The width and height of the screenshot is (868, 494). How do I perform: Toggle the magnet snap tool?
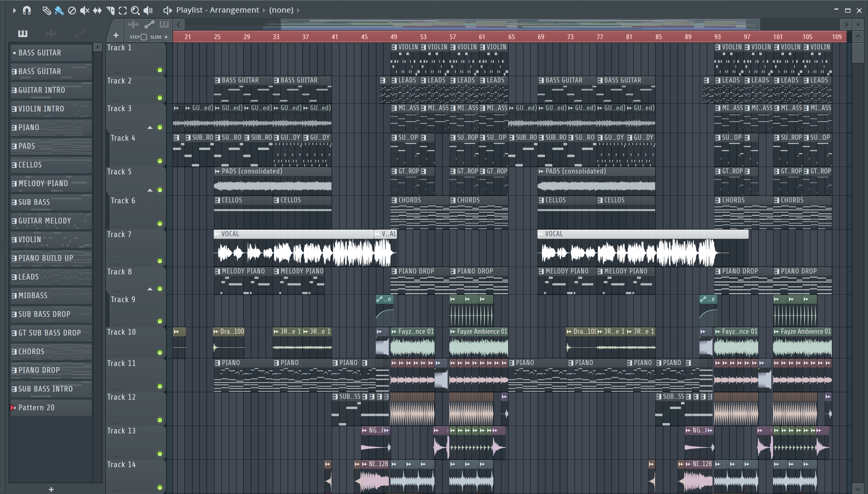click(x=27, y=11)
